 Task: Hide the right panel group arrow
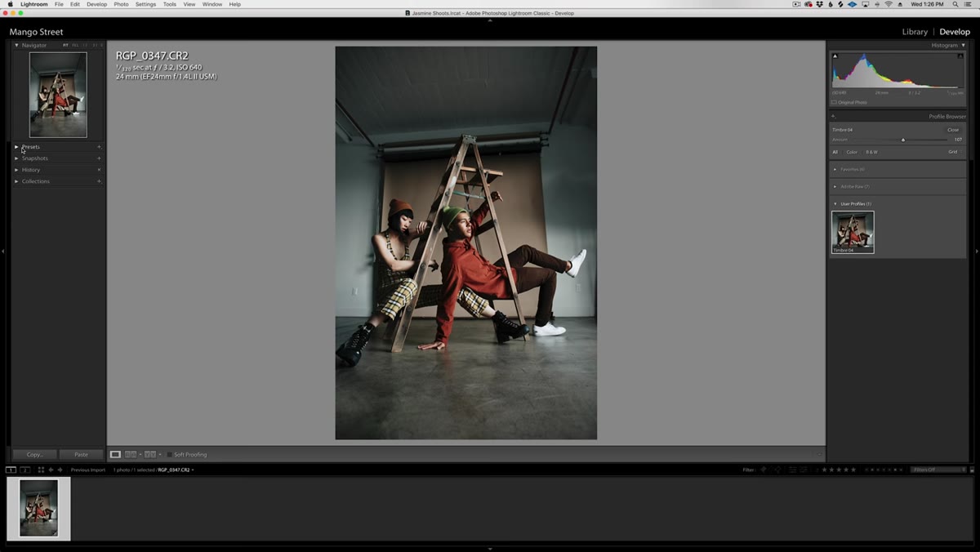pos(977,251)
